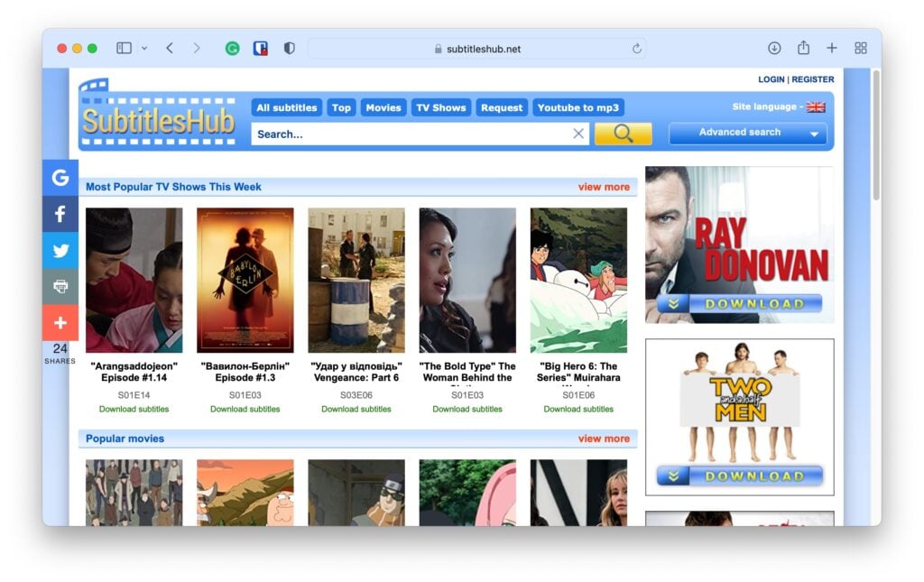Screen dimensions: 924x582
Task: Click the Two and a Half Men DOWNLOAD button
Action: 740,476
